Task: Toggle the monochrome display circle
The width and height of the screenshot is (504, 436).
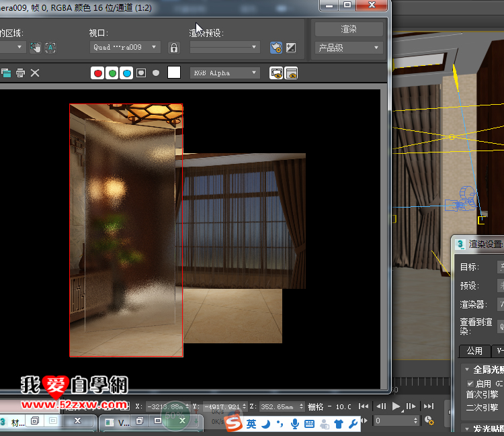Action: tap(156, 73)
